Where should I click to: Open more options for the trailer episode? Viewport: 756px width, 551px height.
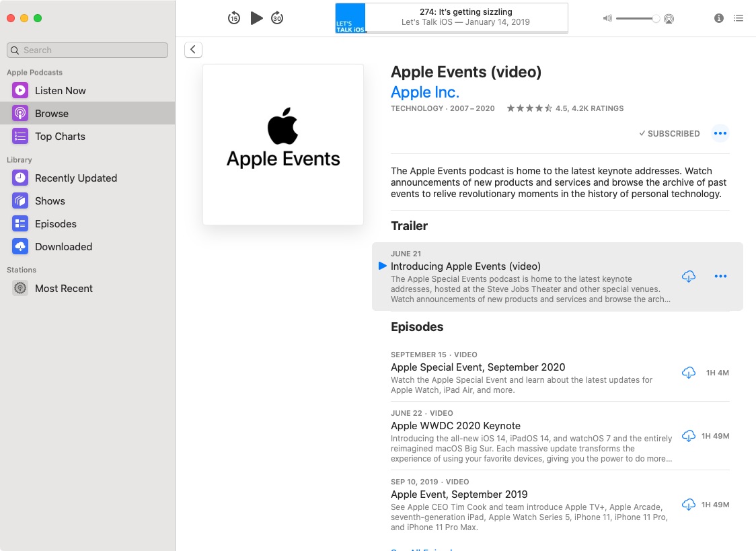click(x=720, y=277)
